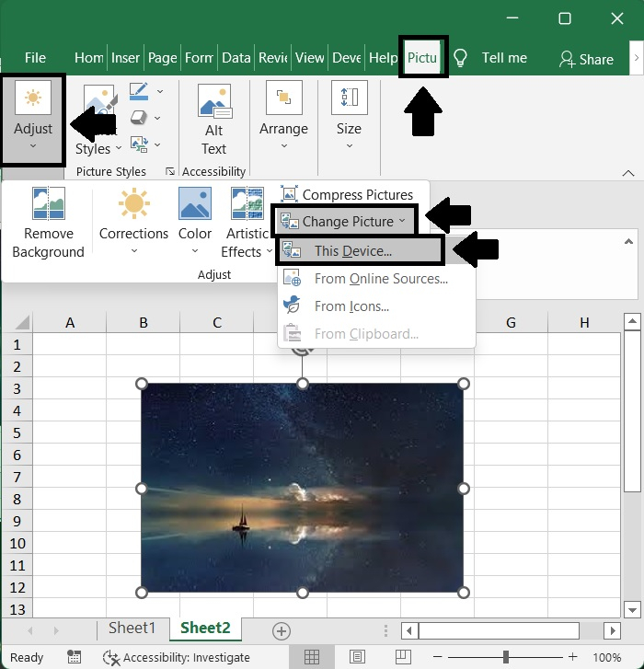Switch to View tab
Viewport: 644px width, 669px height.
[310, 58]
